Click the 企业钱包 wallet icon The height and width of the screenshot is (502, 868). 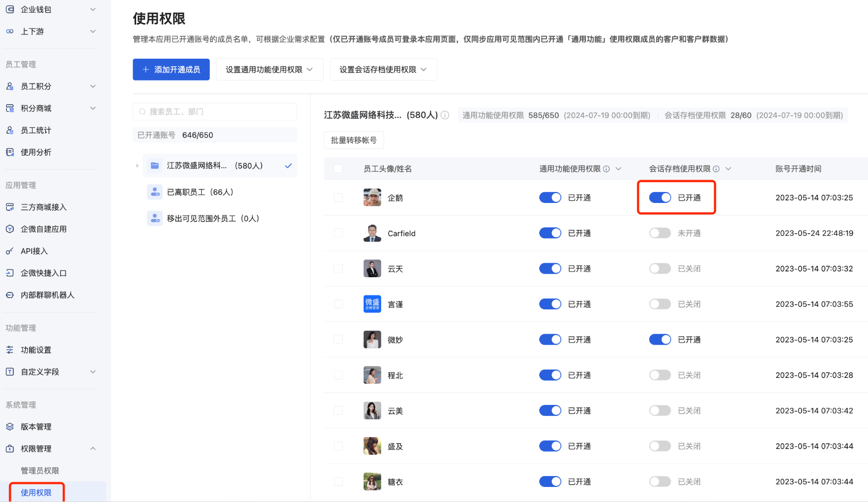(10, 9)
